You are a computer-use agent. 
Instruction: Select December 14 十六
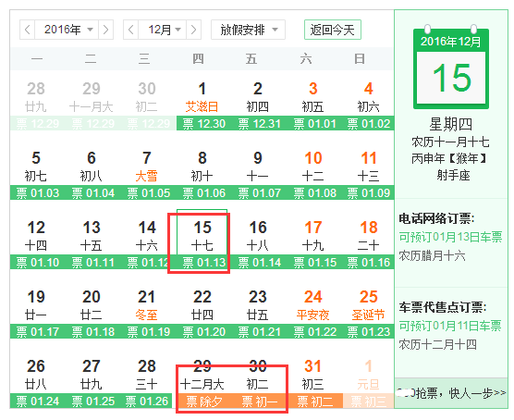[x=147, y=236]
